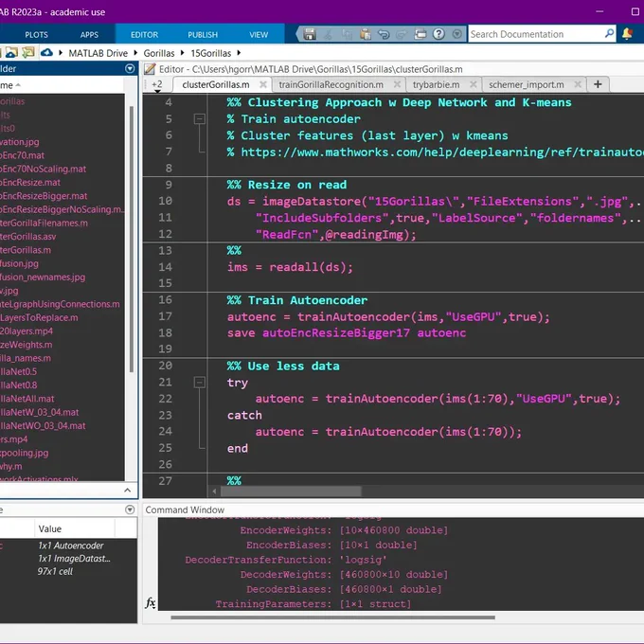Click the copy icon in quick toolbar
Screen dimensions: 644x644
(347, 34)
